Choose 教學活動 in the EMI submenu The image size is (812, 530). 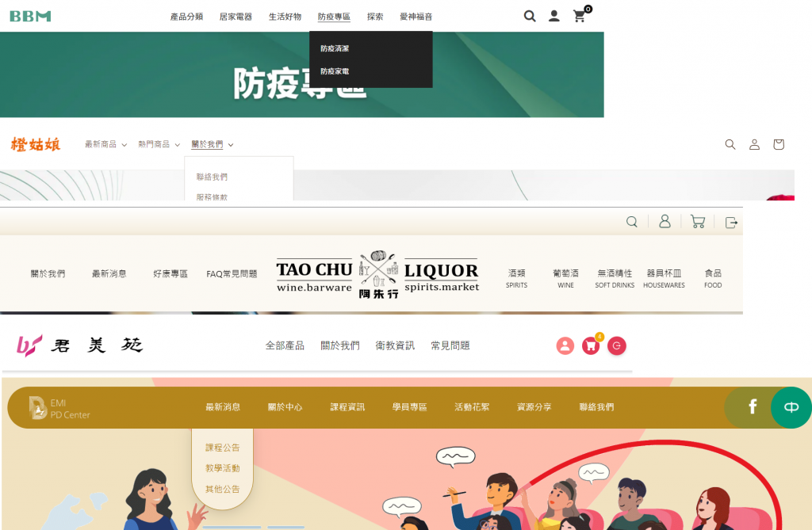(x=223, y=468)
